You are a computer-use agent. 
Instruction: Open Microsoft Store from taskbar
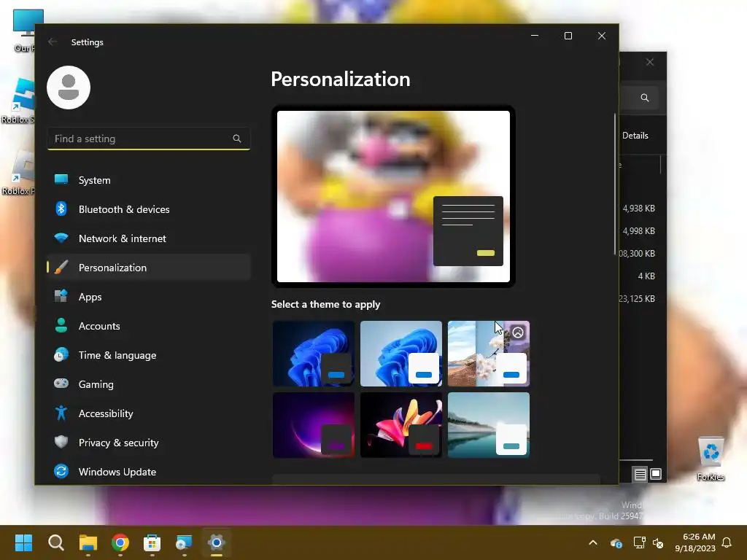[x=152, y=542]
